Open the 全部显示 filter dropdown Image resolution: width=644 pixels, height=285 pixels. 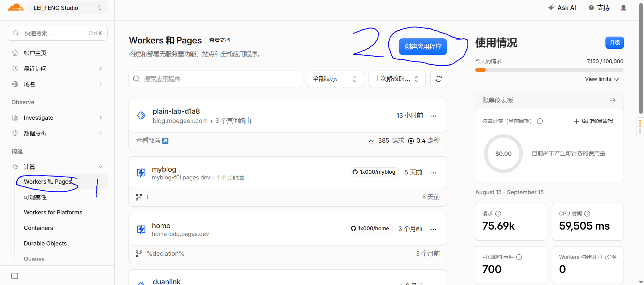click(x=335, y=79)
